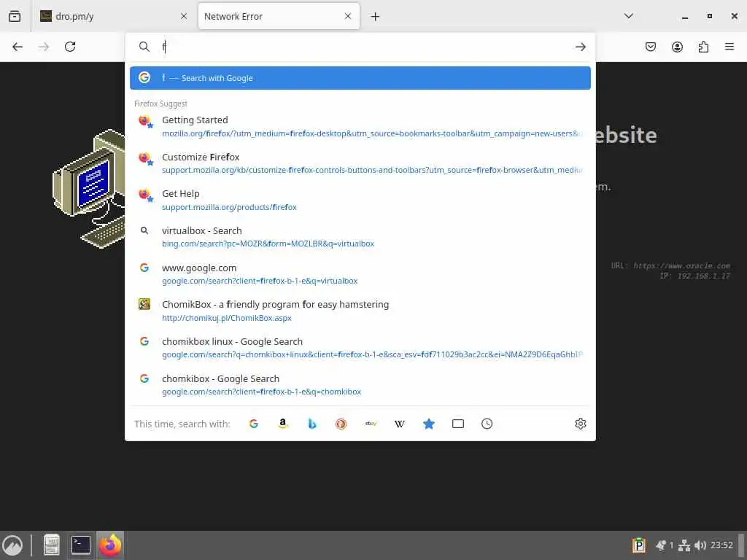Image resolution: width=747 pixels, height=560 pixels.
Task: Open the terminal taskbar icon
Action: coord(81,545)
